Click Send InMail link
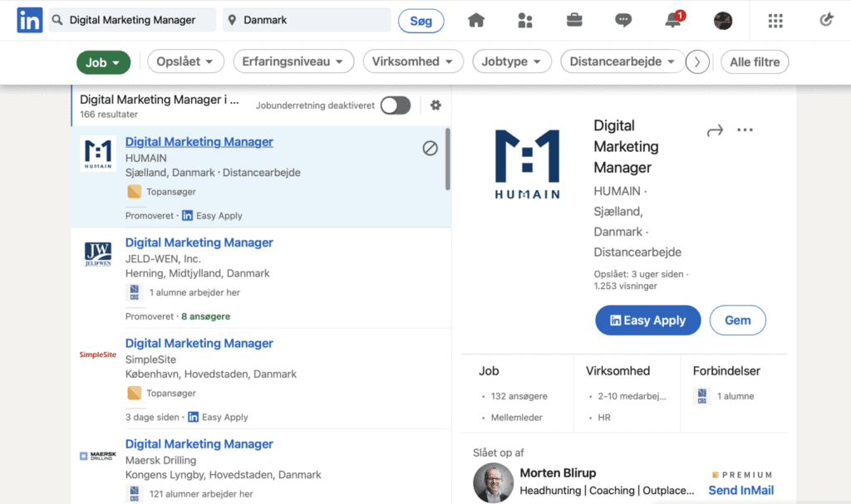The width and height of the screenshot is (851, 504). coord(740,491)
